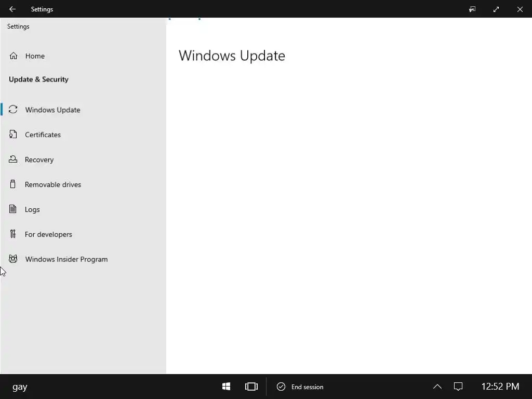Screen dimensions: 532x399
Task: Open For developers settings
Action: click(83, 234)
